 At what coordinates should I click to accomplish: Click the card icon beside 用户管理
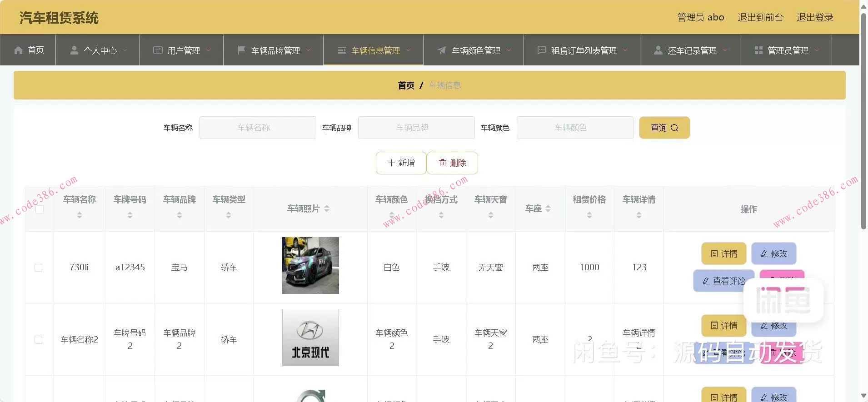tap(158, 50)
